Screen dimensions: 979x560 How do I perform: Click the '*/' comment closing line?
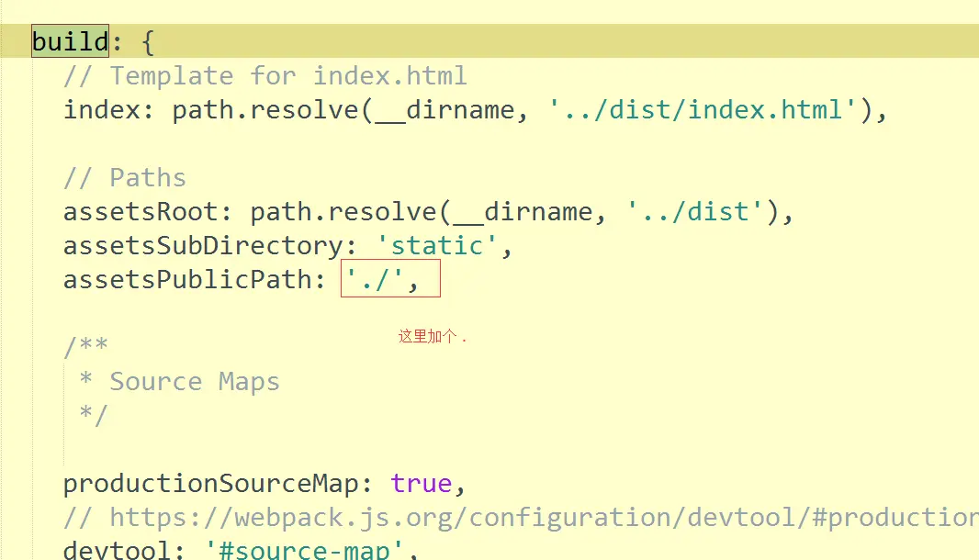(x=94, y=415)
